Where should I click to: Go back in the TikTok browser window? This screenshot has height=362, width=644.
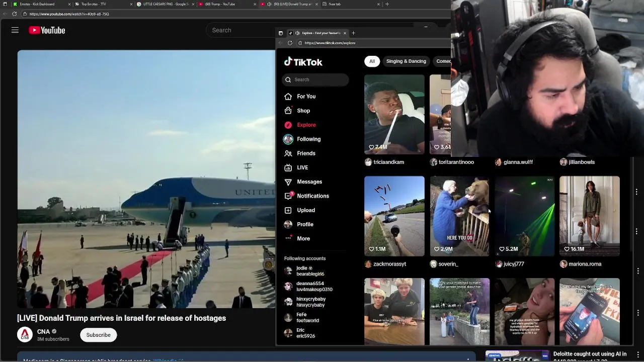click(281, 43)
